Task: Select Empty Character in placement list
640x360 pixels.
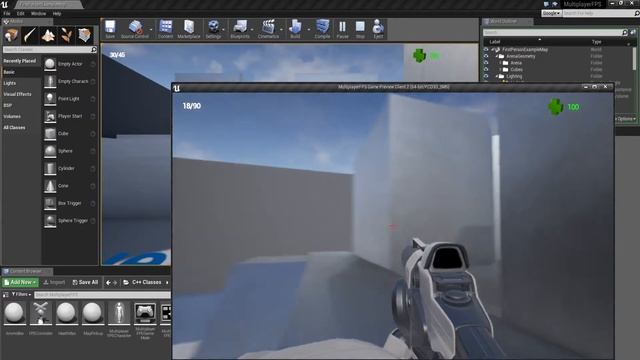Action: 70,81
